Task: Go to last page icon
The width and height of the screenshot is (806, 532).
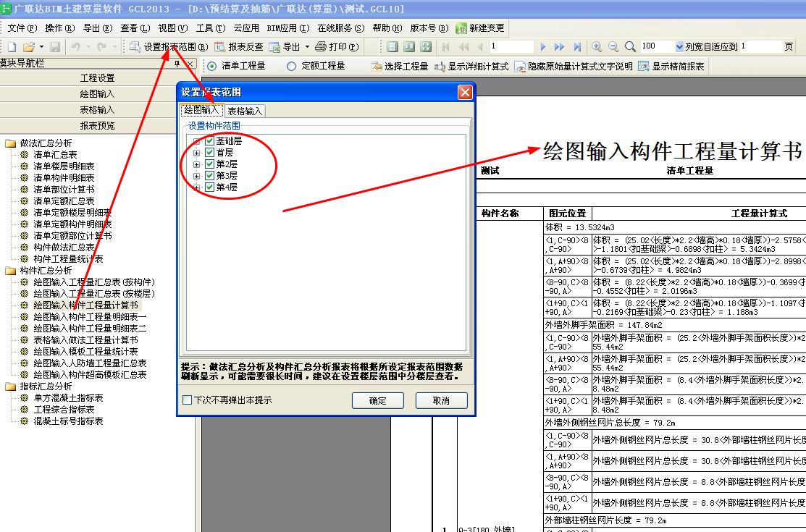Action: click(577, 47)
